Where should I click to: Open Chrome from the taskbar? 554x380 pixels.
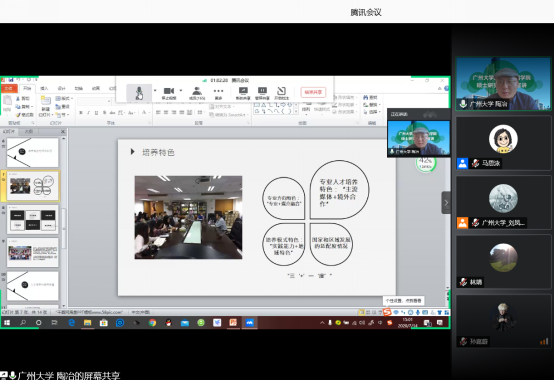152,322
